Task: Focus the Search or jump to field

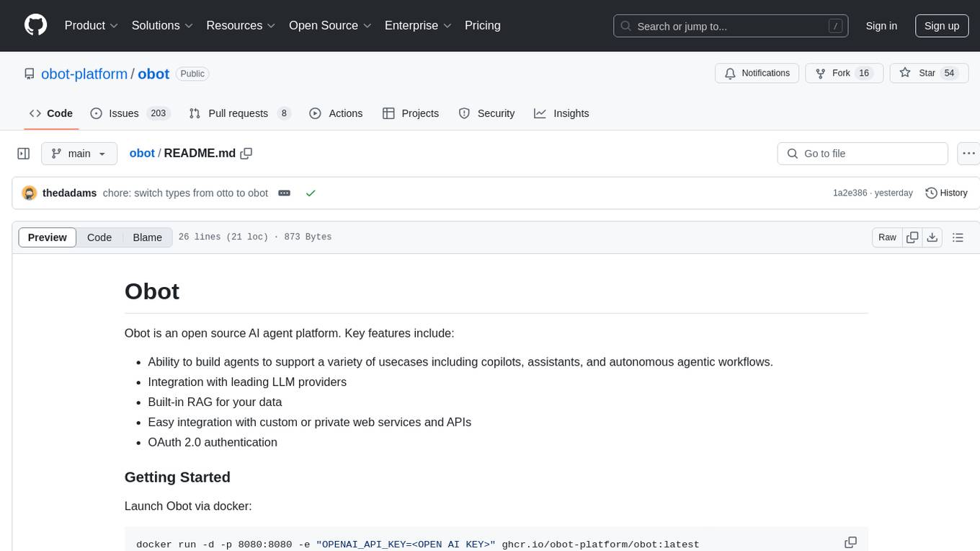Action: pyautogui.click(x=729, y=26)
